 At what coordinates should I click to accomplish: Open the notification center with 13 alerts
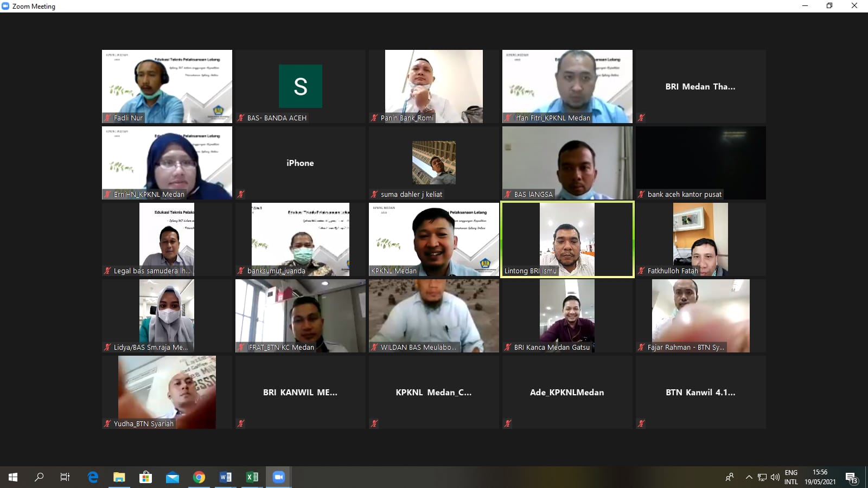pyautogui.click(x=851, y=478)
